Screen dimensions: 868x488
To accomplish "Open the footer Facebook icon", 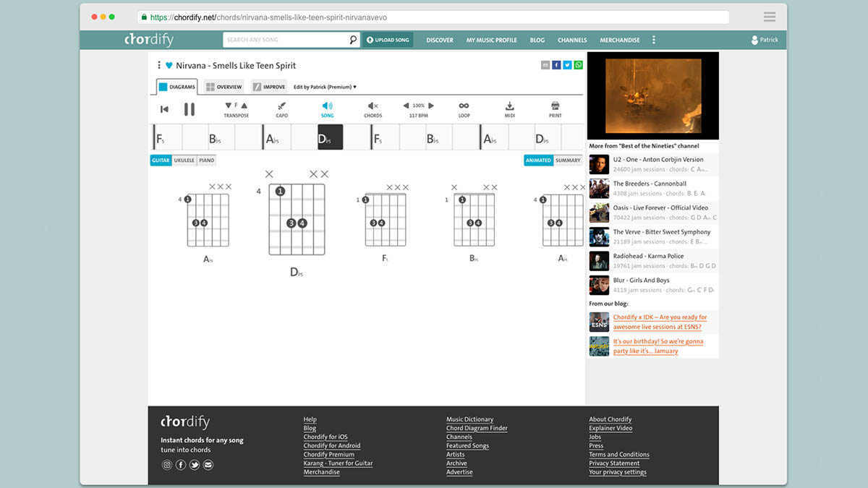I will click(x=181, y=465).
